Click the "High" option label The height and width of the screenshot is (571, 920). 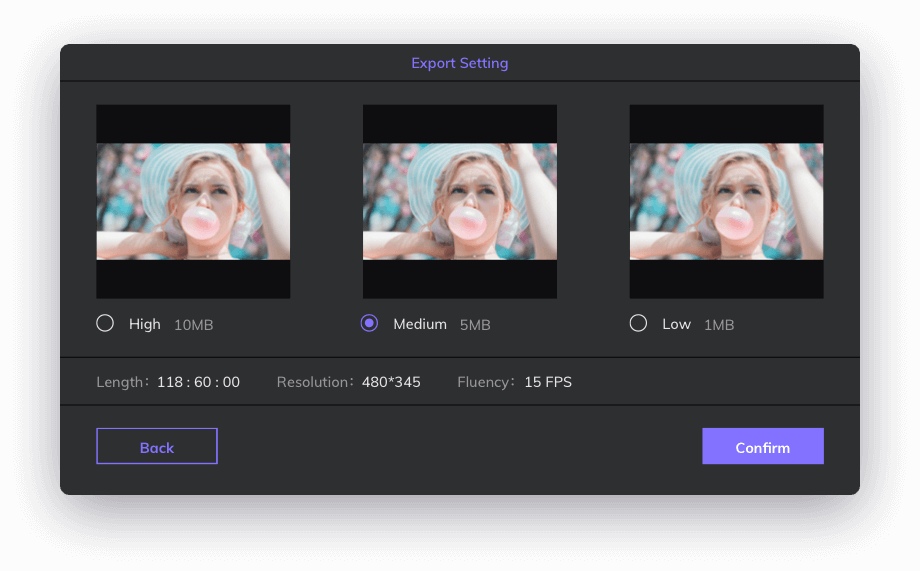[144, 324]
